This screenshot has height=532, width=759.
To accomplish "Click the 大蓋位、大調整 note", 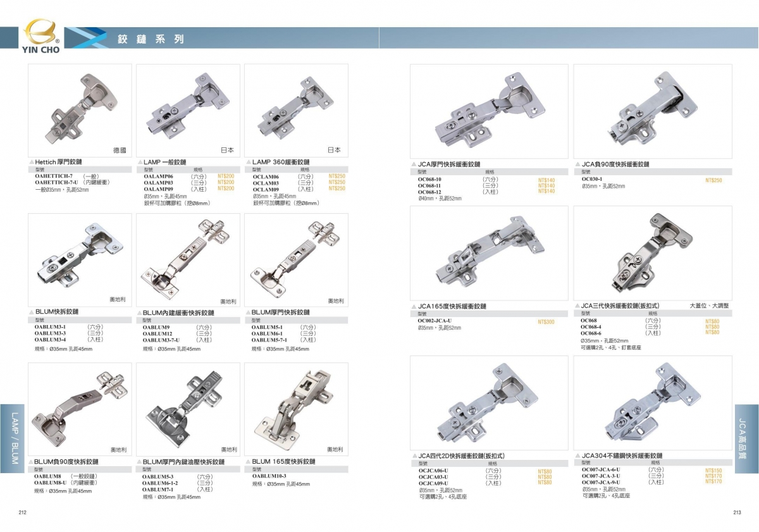I will click(x=709, y=306).
